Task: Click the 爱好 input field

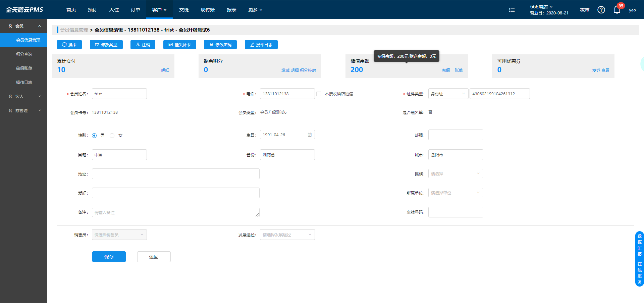Action: [x=176, y=193]
